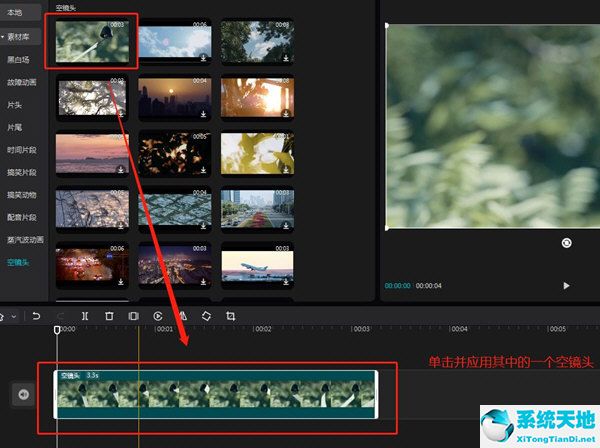The height and width of the screenshot is (448, 600).
Task: Open the crop tool
Action: tap(230, 316)
